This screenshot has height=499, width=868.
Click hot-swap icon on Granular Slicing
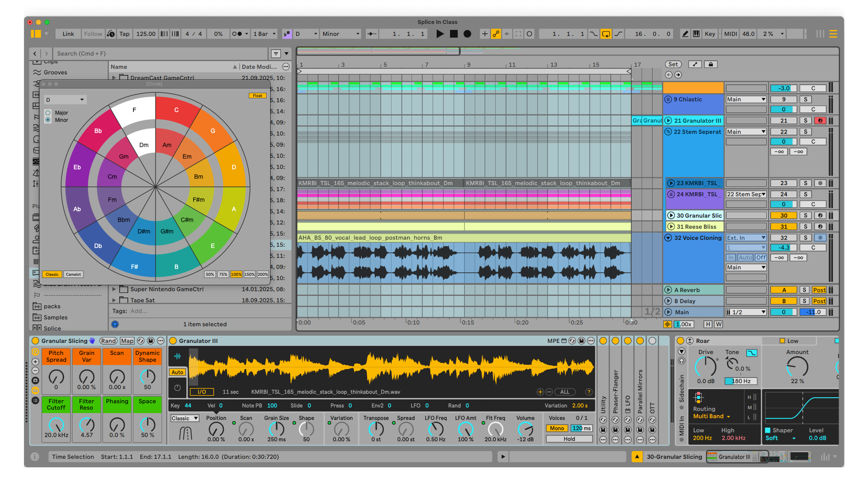pyautogui.click(x=141, y=341)
